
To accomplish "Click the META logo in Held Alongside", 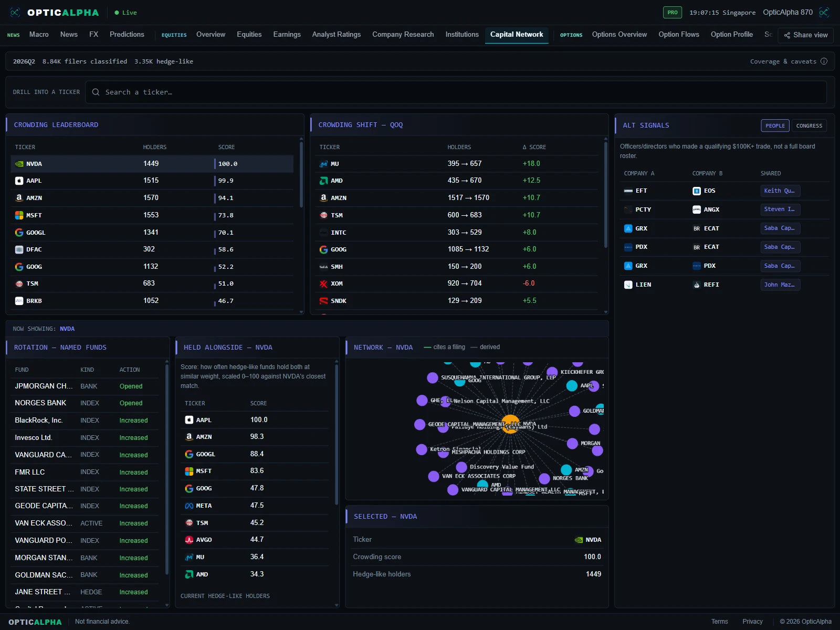I will (x=189, y=506).
